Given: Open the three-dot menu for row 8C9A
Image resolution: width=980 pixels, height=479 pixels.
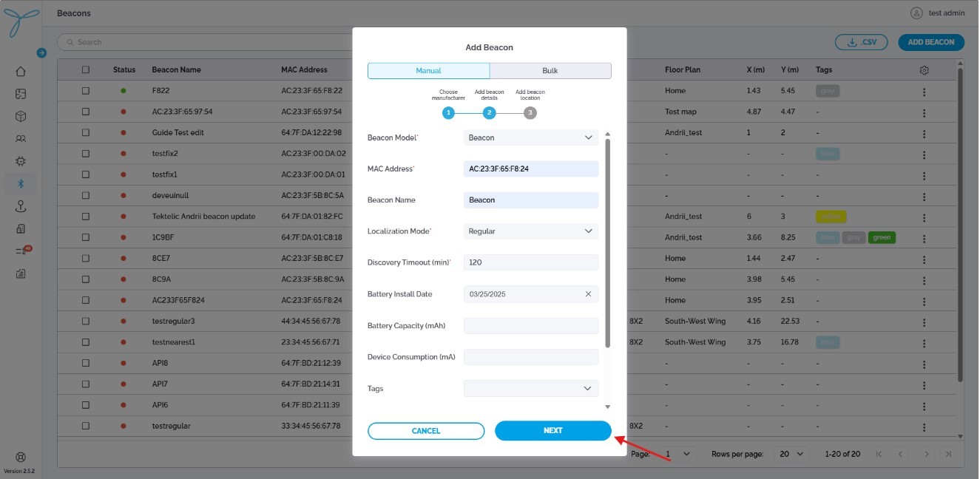Looking at the screenshot, I should pos(924,280).
